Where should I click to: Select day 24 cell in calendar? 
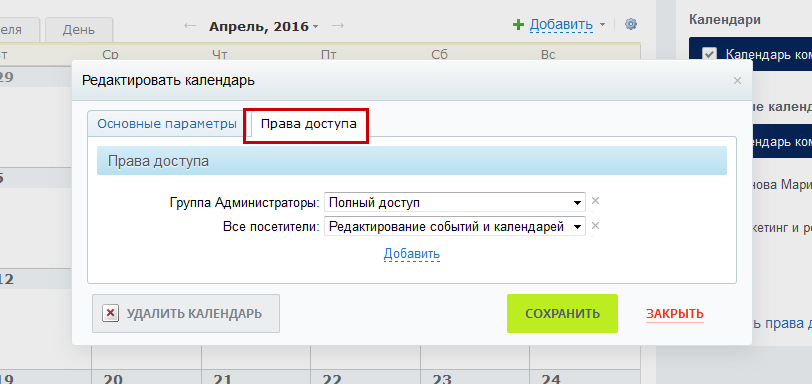[x=585, y=377]
